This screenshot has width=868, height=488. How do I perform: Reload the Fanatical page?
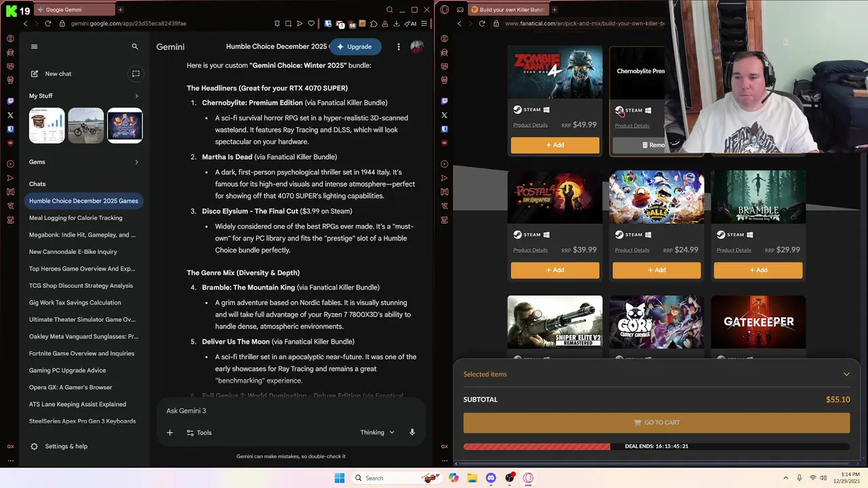482,23
